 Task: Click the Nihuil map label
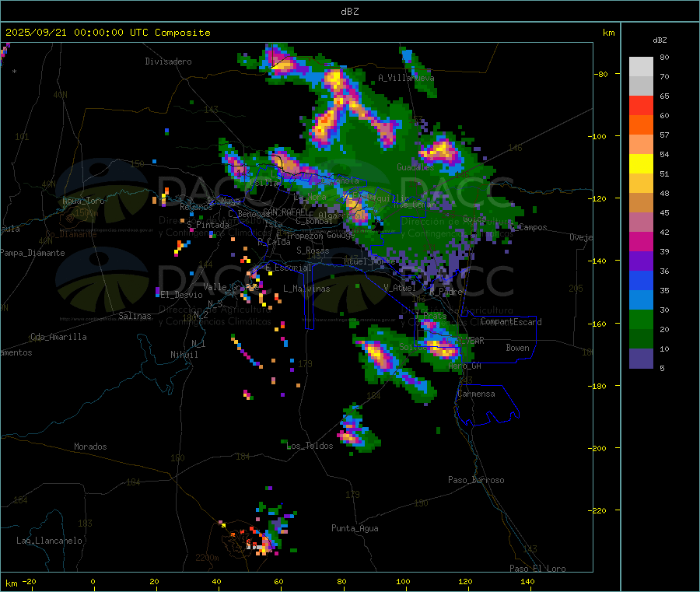pos(184,355)
